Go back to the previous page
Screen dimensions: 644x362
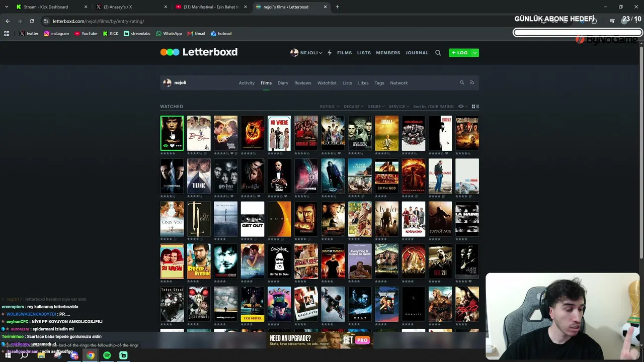8,21
